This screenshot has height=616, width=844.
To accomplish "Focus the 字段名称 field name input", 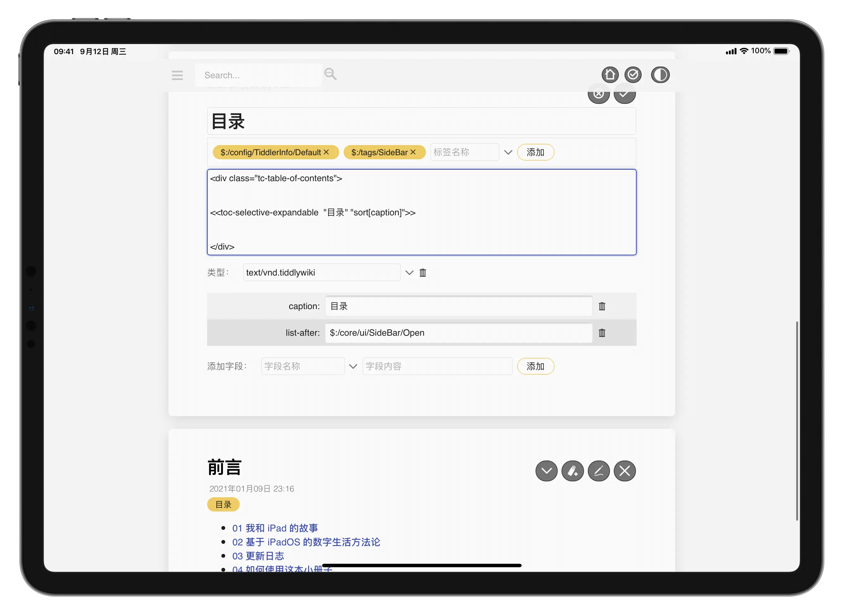I will pos(303,366).
